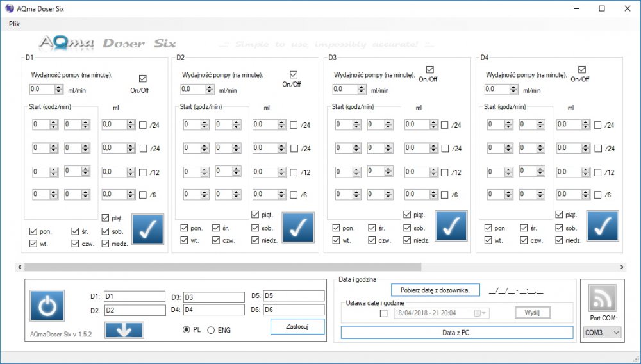This screenshot has height=364, width=641.
Task: Click the blue power button icon
Action: click(x=47, y=306)
